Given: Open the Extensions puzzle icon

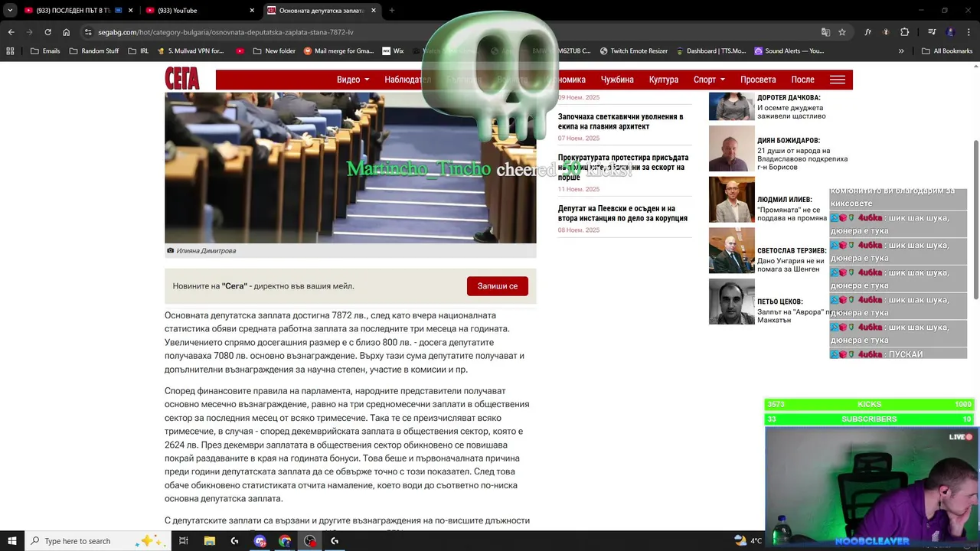Looking at the screenshot, I should click(x=904, y=32).
